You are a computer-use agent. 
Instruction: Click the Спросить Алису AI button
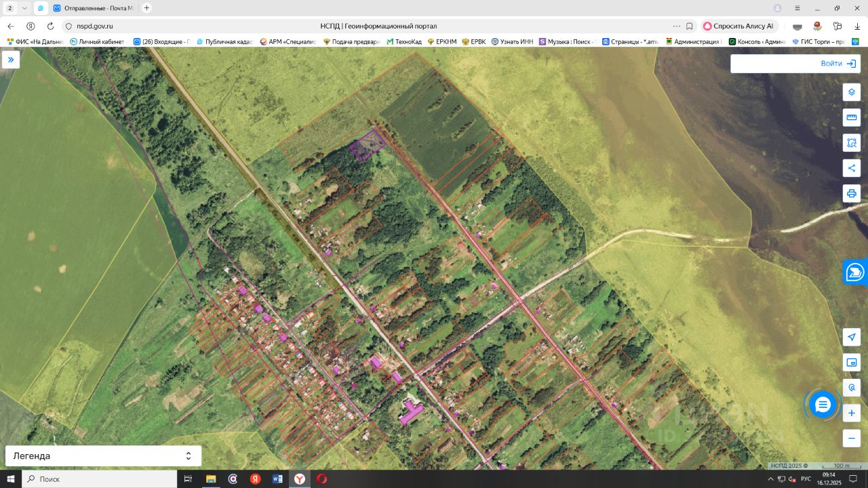pos(738,26)
